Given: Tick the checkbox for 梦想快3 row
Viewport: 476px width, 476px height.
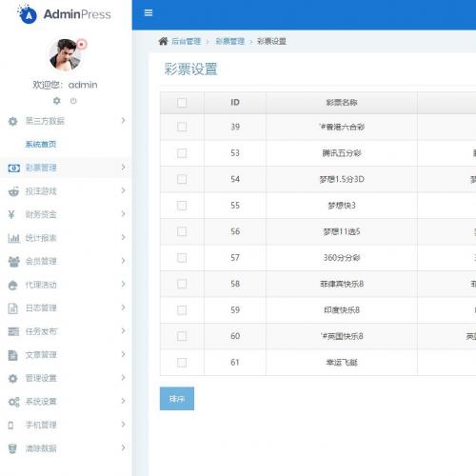Looking at the screenshot, I should tap(182, 206).
